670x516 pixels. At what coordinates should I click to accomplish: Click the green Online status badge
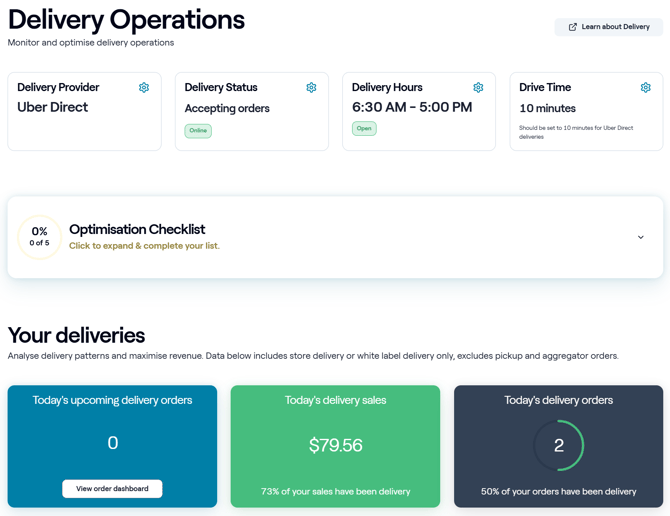(x=198, y=131)
